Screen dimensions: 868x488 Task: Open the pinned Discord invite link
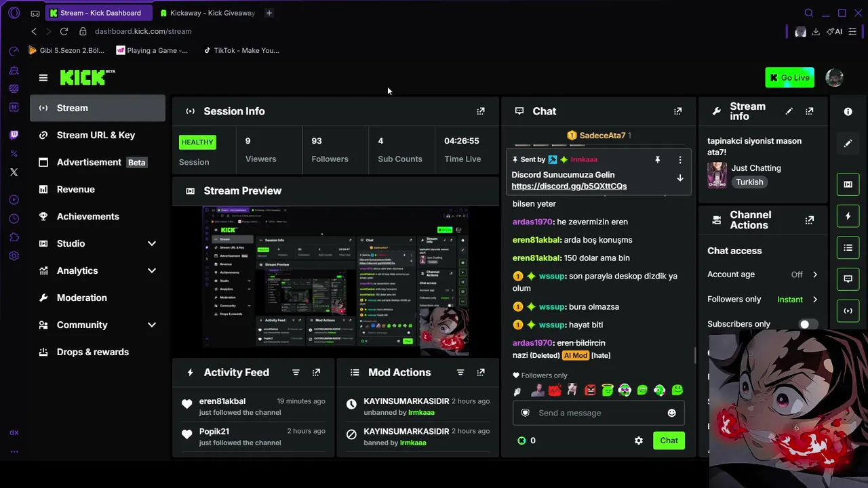(x=569, y=186)
